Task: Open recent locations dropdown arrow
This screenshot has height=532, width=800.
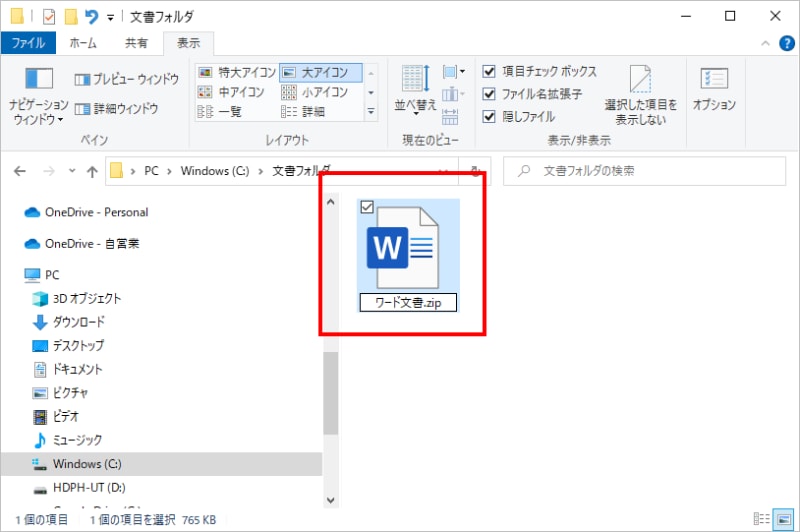Action: tap(72, 171)
